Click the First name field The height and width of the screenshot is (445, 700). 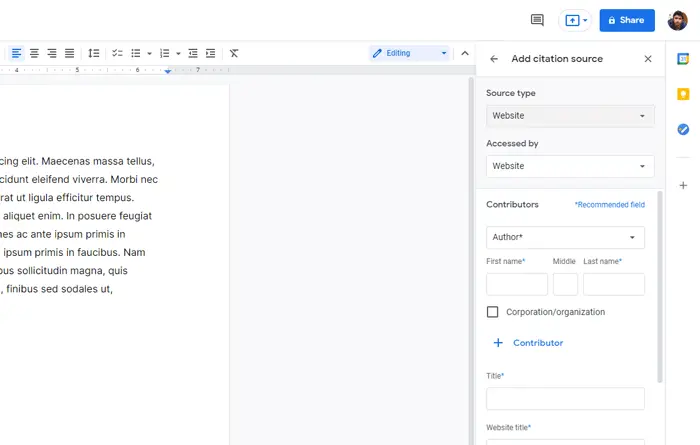(517, 284)
